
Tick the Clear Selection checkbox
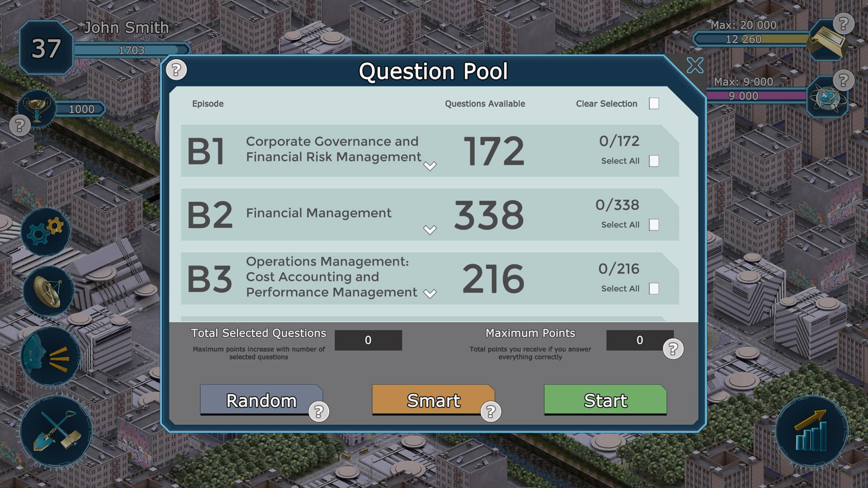pos(654,103)
